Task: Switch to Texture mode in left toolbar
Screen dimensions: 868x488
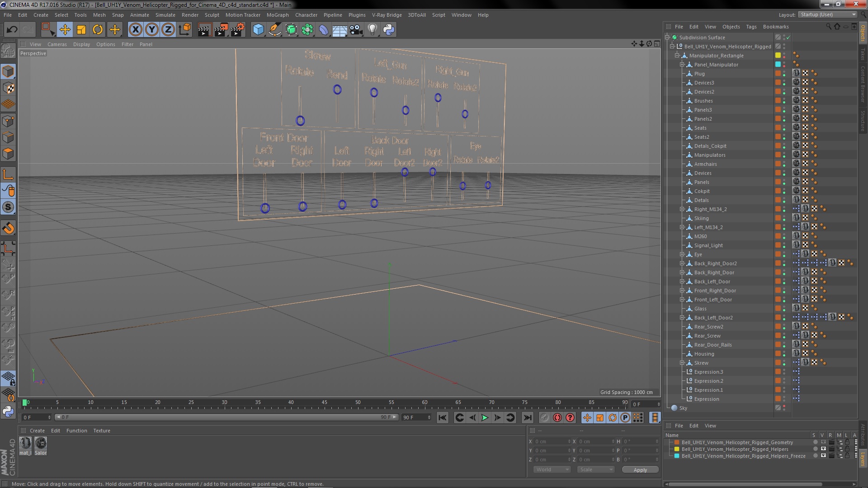Action: (8, 88)
